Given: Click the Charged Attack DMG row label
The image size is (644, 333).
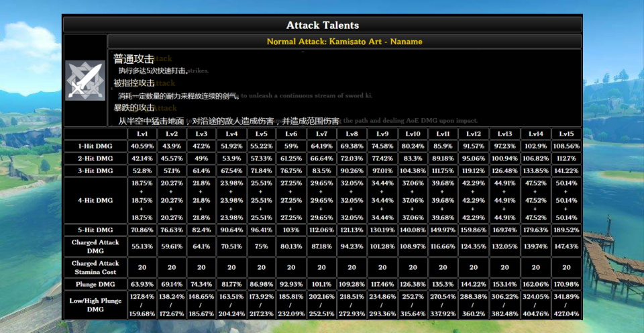Looking at the screenshot, I should click(95, 246).
